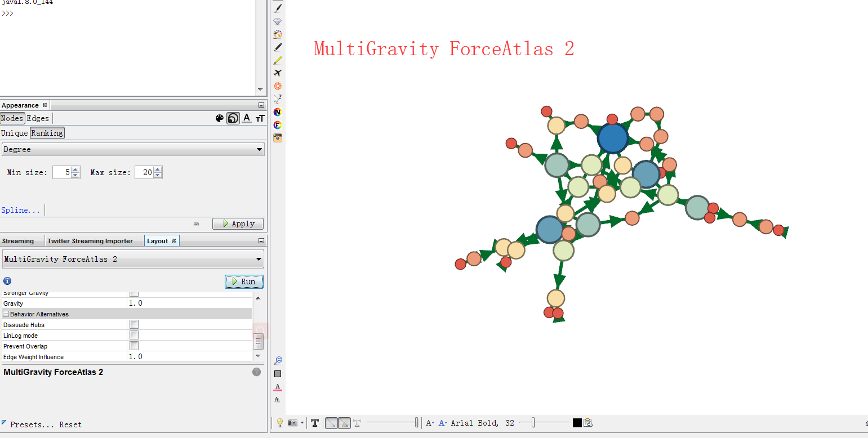The height and width of the screenshot is (438, 868).
Task: Click the blue layout info icon
Action: [x=7, y=281]
